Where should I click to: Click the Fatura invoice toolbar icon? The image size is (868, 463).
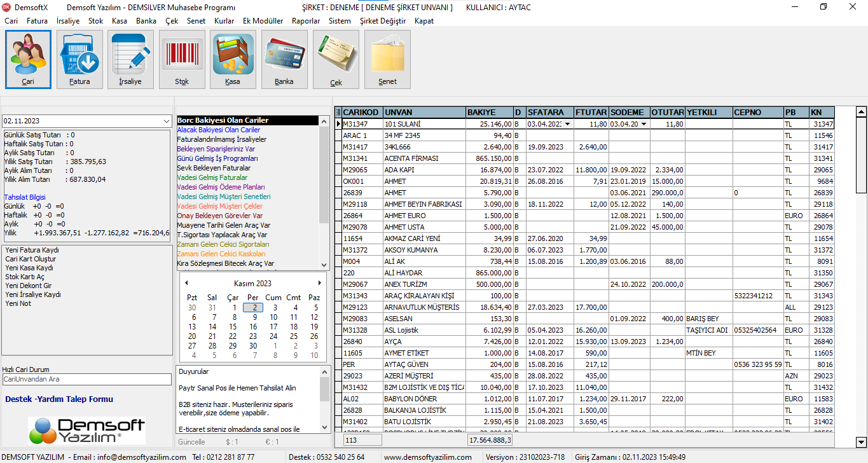[79, 59]
